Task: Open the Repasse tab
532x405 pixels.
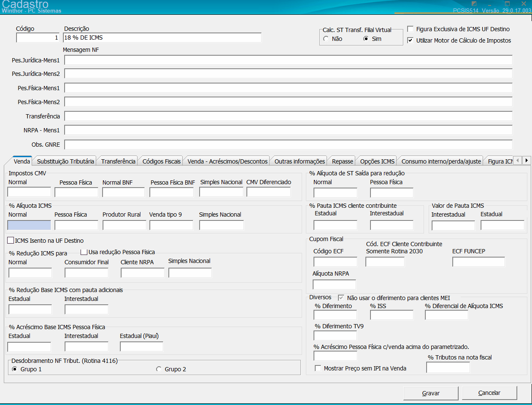Action: [x=343, y=161]
